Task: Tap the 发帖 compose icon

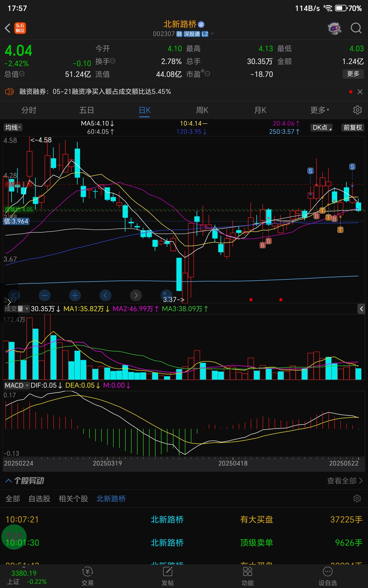Action: [x=168, y=577]
